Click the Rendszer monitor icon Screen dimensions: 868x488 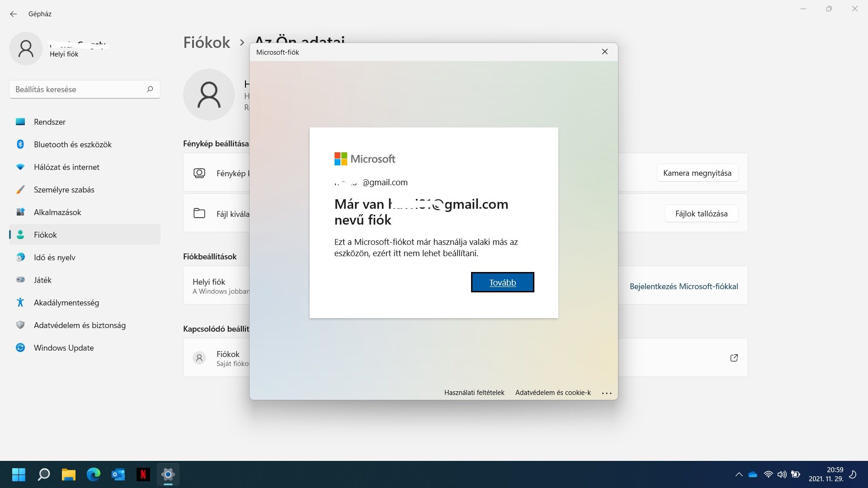20,122
